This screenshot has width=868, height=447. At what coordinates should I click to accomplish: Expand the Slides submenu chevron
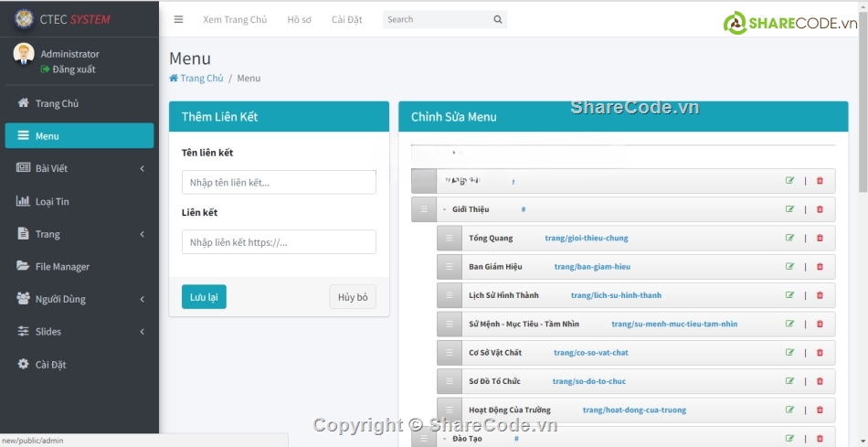(x=143, y=332)
